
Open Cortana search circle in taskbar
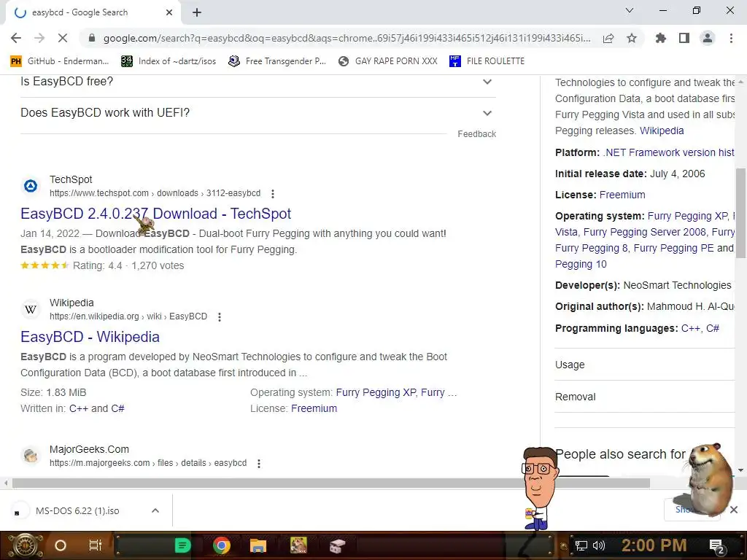pyautogui.click(x=61, y=545)
